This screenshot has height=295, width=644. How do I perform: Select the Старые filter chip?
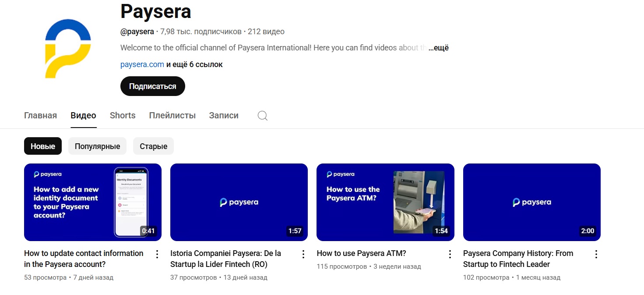(153, 146)
